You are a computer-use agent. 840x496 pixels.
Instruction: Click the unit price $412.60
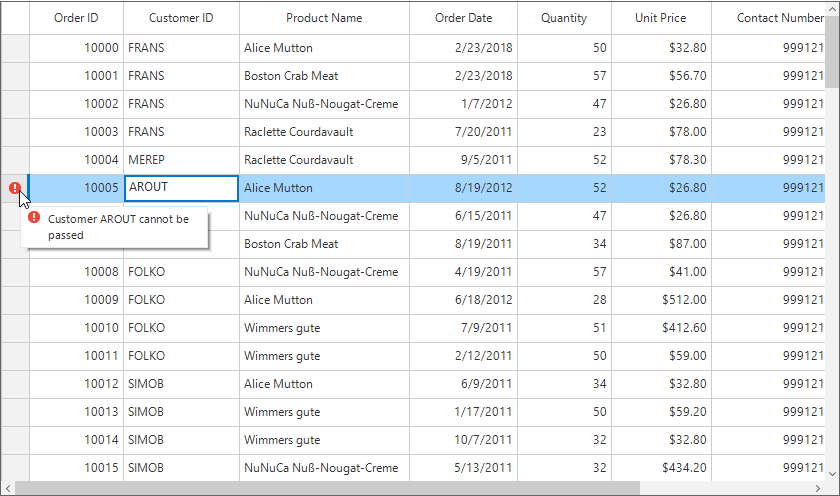pyautogui.click(x=662, y=328)
